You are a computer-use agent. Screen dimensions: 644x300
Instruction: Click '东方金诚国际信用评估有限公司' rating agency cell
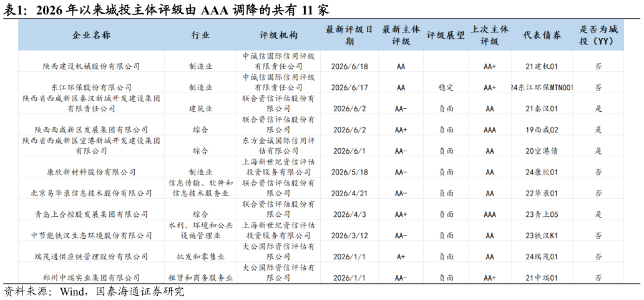(278, 146)
